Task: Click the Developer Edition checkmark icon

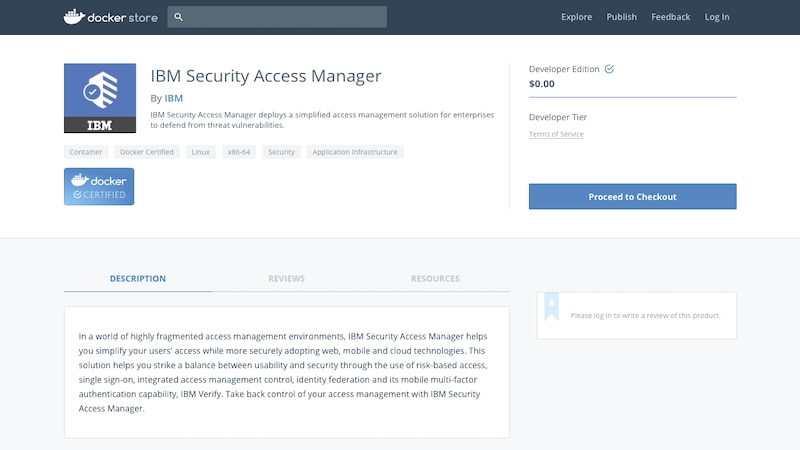Action: click(x=609, y=69)
